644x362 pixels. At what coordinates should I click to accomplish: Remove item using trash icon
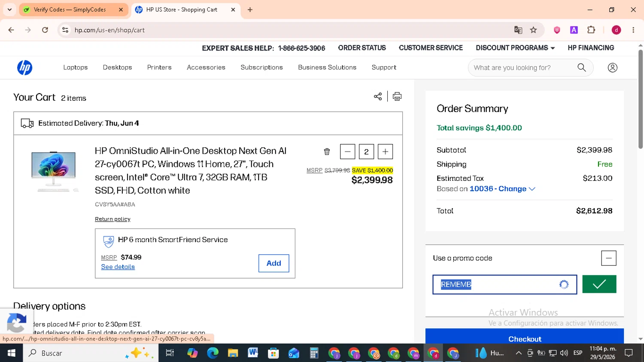pyautogui.click(x=327, y=152)
